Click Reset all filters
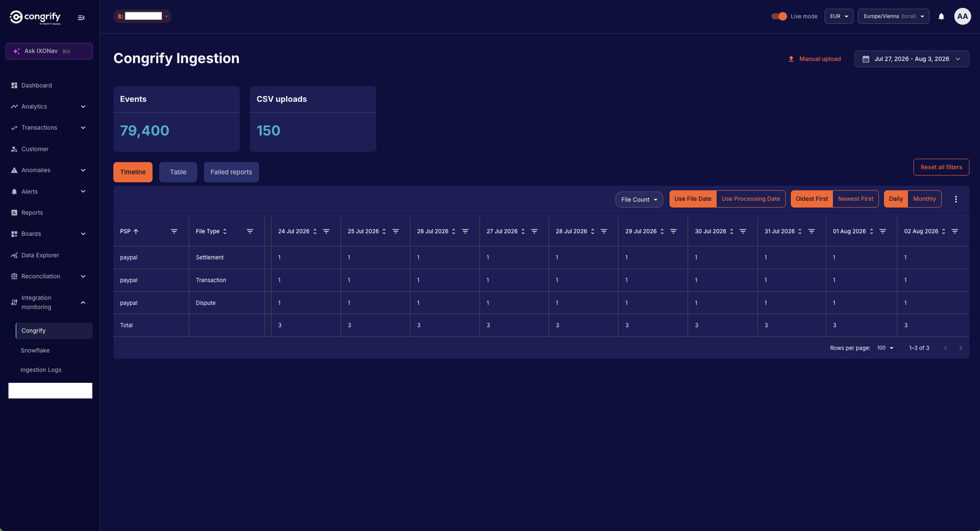980x531 pixels. tap(941, 167)
